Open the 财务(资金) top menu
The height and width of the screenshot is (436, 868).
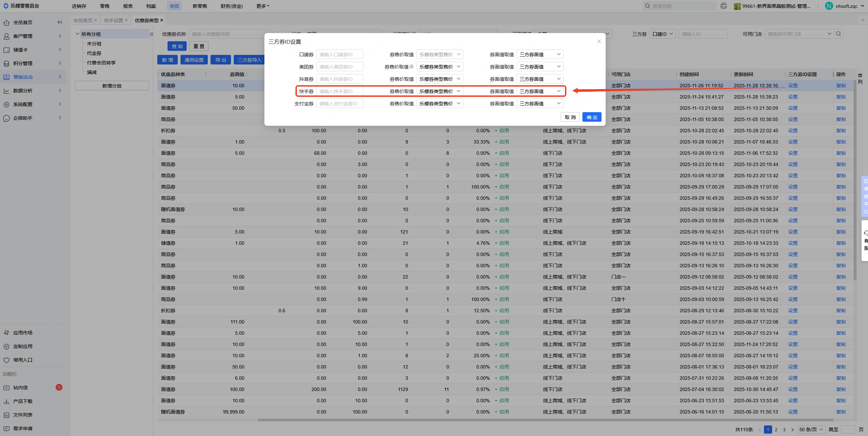tap(231, 6)
